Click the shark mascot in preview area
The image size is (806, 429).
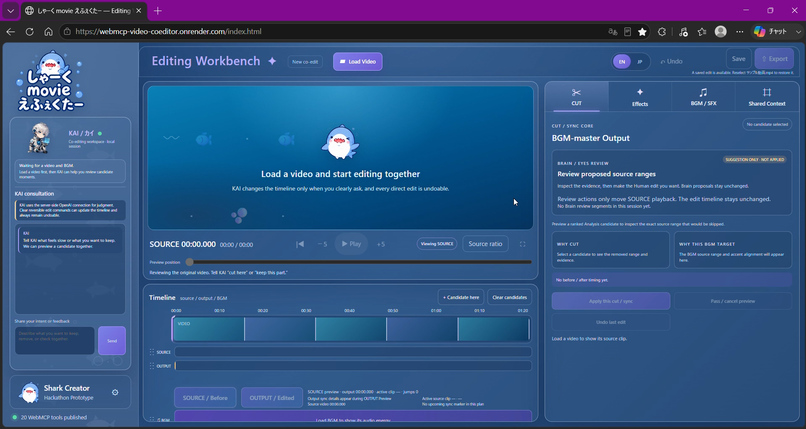coord(340,142)
